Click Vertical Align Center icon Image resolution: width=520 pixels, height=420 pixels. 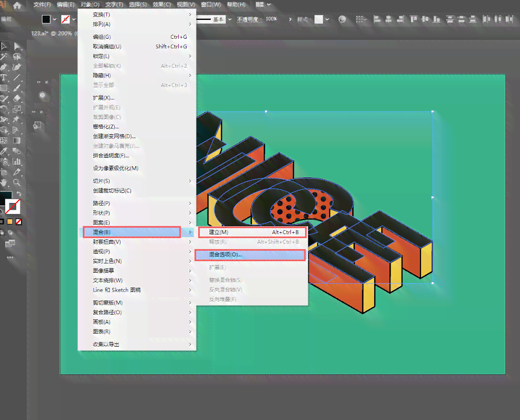(425, 19)
